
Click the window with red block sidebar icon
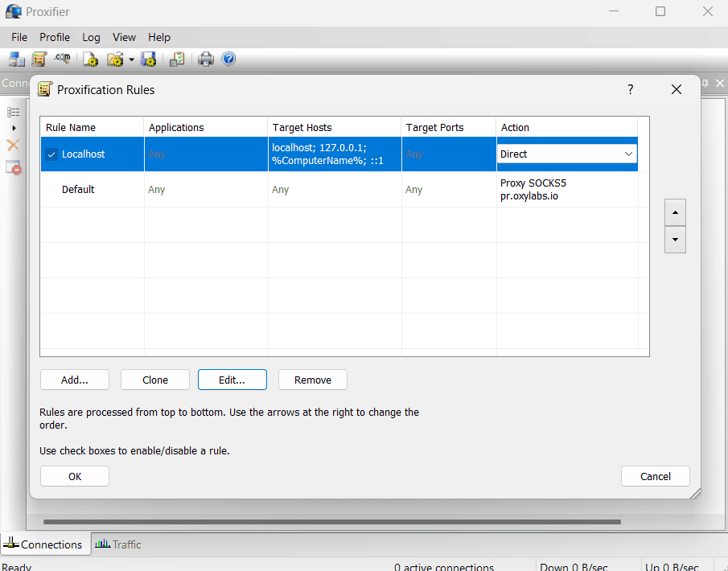pos(14,167)
